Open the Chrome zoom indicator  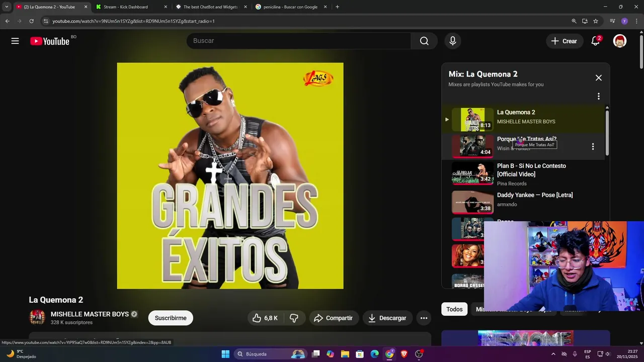(x=574, y=21)
